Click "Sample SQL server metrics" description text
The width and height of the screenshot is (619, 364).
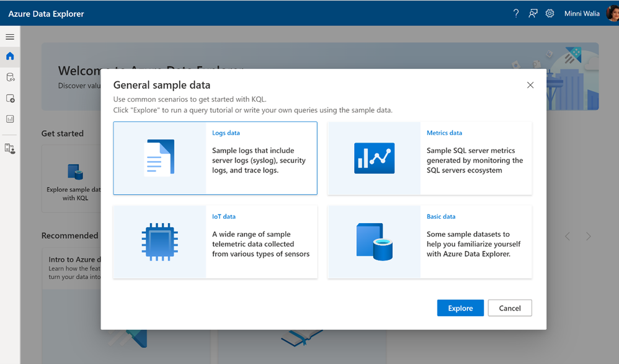[x=474, y=160]
